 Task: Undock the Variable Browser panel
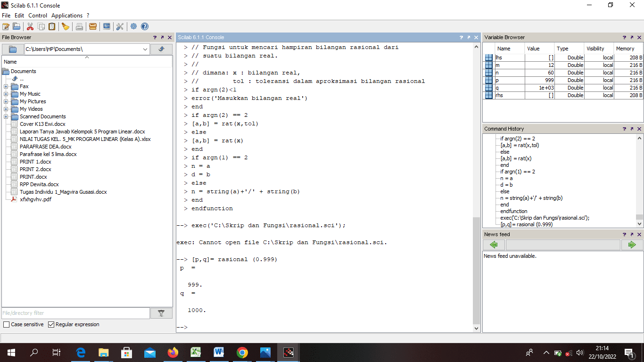632,37
